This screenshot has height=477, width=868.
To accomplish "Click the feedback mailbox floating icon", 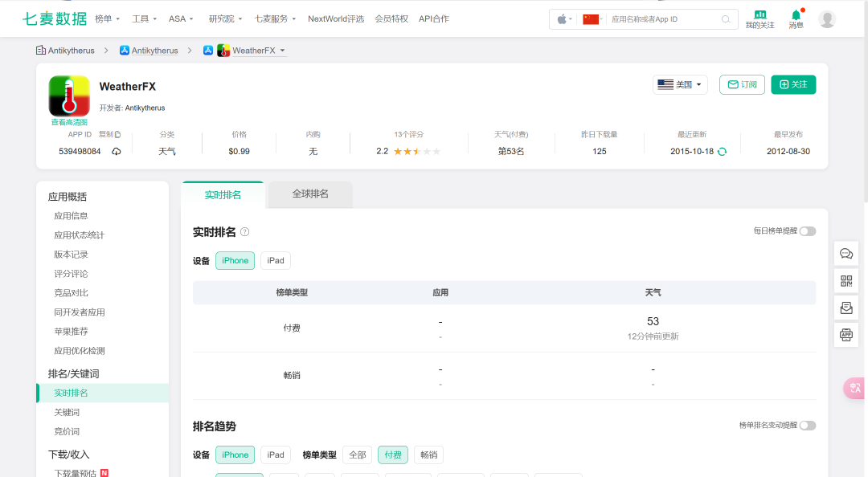I will pyautogui.click(x=846, y=308).
